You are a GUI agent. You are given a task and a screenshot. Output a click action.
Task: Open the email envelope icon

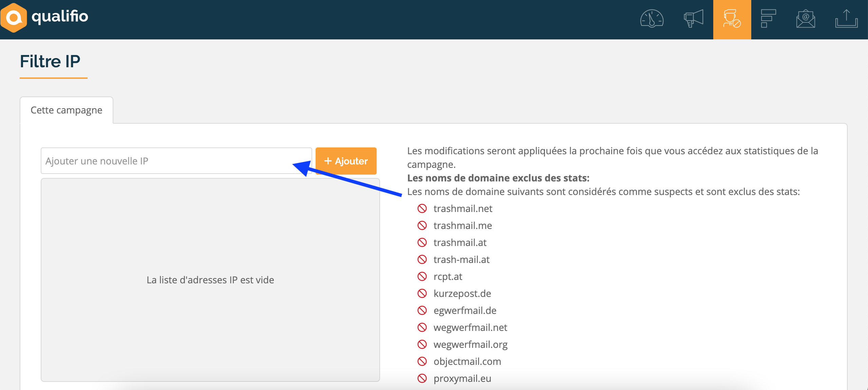point(806,19)
